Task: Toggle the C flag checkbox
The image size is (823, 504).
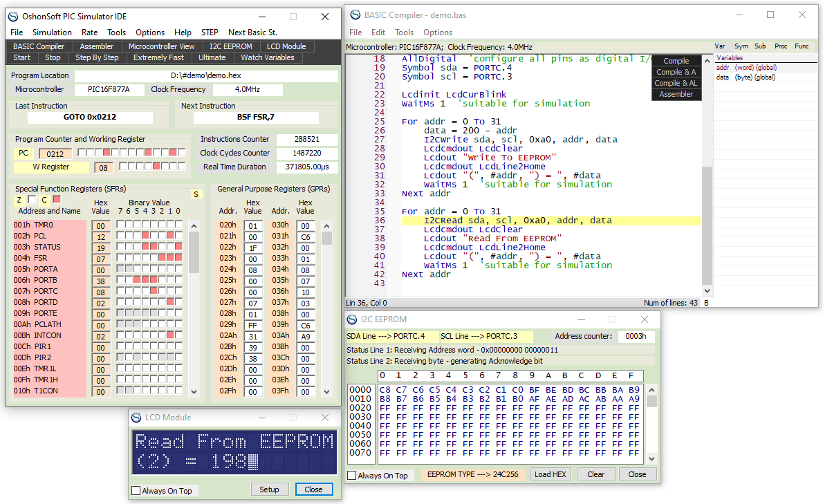Action: [57, 200]
